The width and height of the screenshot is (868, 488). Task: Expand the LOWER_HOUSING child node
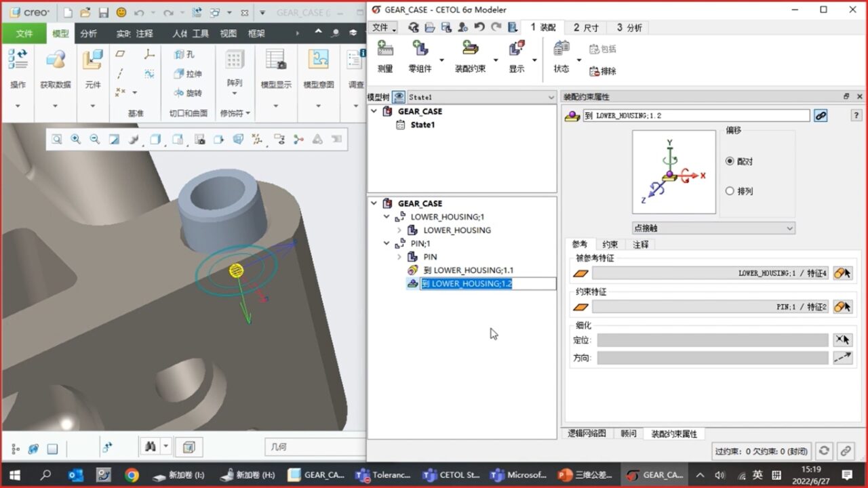(x=399, y=230)
